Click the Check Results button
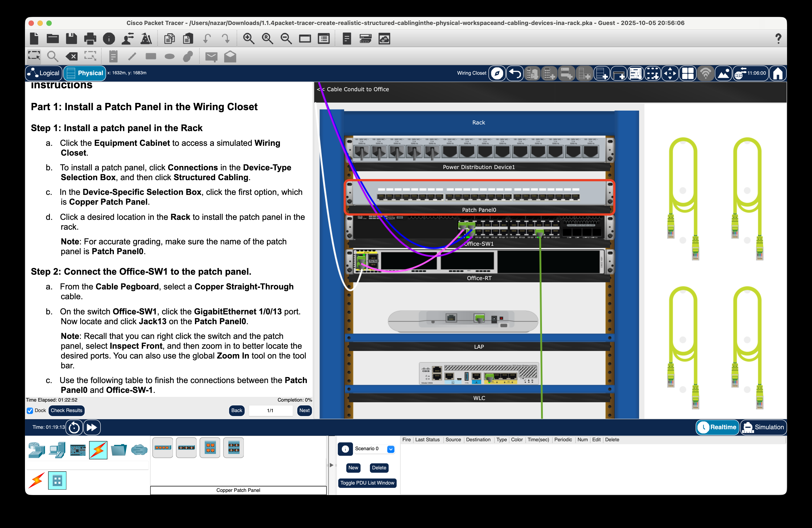Viewport: 812px width, 528px height. click(67, 410)
